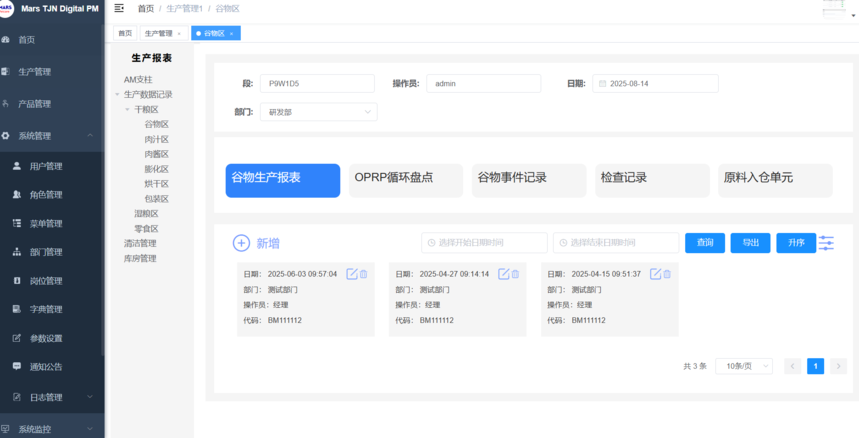This screenshot has width=859, height=438.
Task: Click the 参数设置 edit icon
Action: coord(17,338)
